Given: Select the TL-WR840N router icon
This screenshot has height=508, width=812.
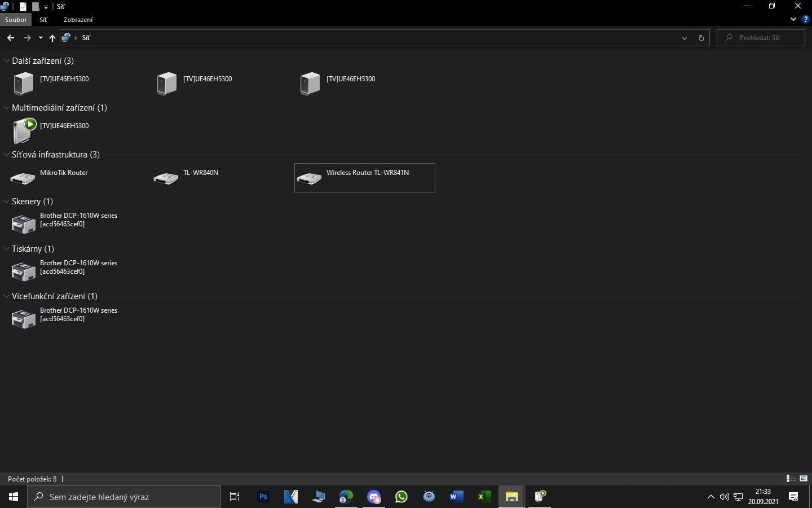Looking at the screenshot, I should click(166, 178).
